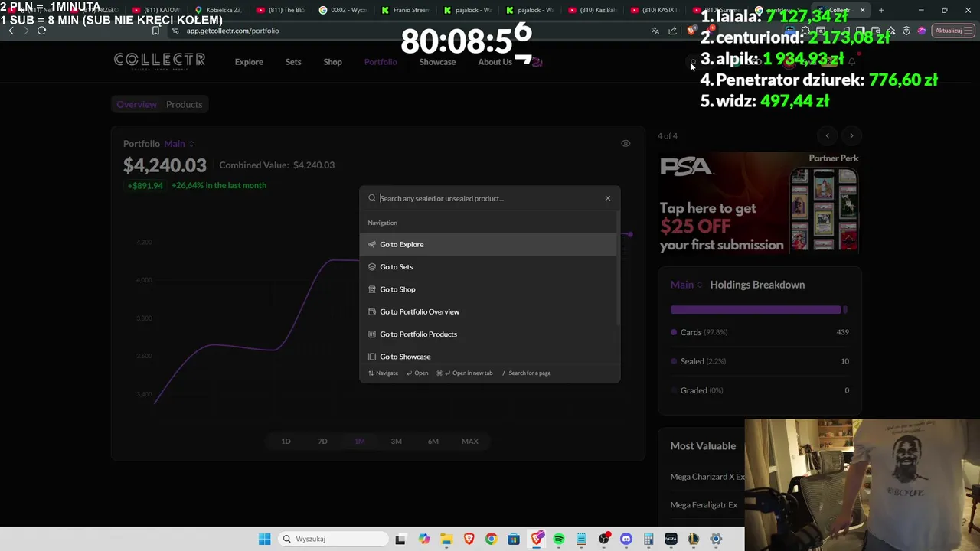Open Mega Charizard X Ex in Most Valuable
The height and width of the screenshot is (551, 980).
click(x=707, y=477)
